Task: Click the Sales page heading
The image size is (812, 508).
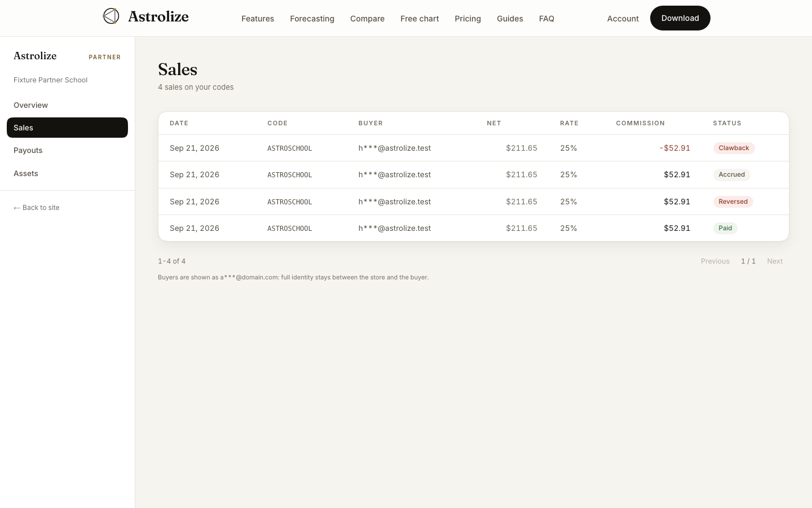Action: tap(178, 69)
